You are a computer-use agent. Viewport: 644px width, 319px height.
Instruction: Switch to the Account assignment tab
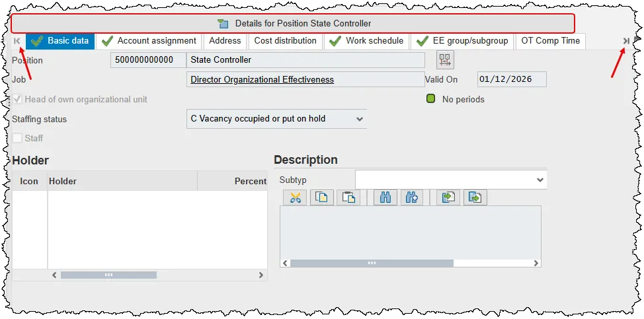[149, 41]
